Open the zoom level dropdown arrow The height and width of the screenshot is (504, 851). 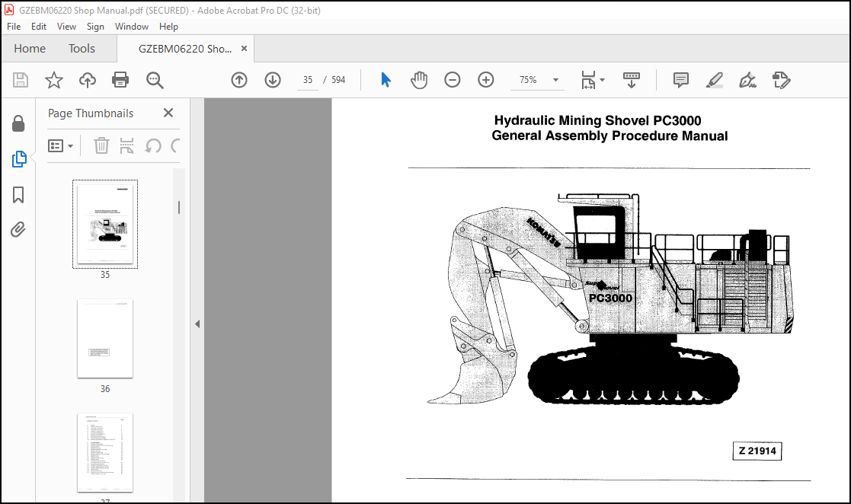(555, 80)
